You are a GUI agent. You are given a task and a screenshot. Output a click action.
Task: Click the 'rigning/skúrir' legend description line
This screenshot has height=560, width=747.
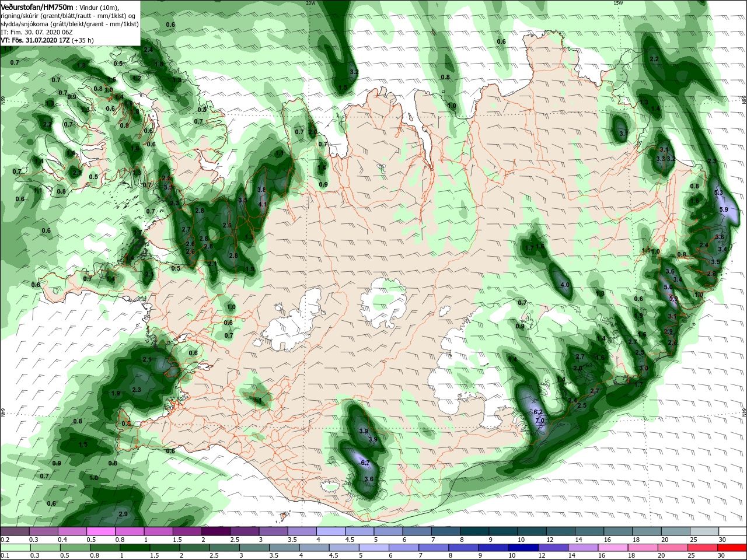click(68, 15)
